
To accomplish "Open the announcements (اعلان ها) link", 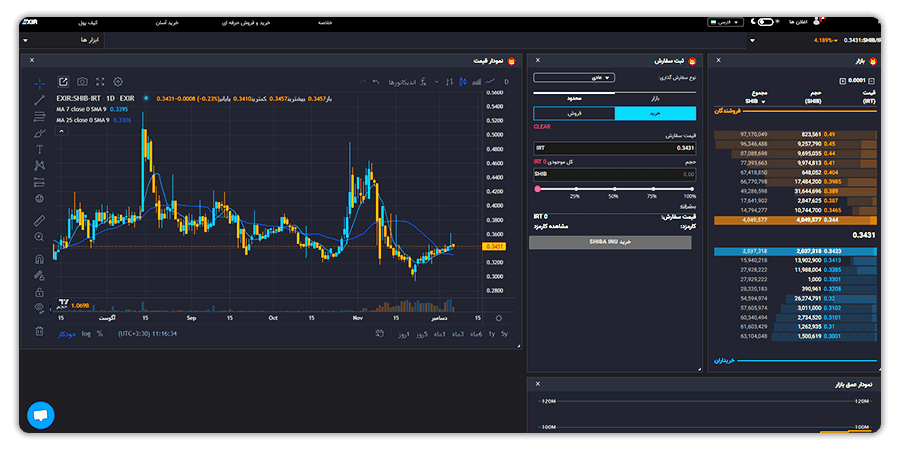I will (x=798, y=22).
